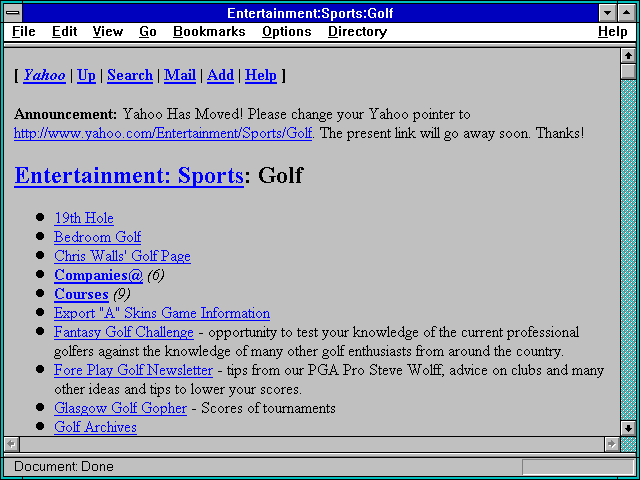Minimize the browser window
The height and width of the screenshot is (480, 640).
(x=607, y=13)
